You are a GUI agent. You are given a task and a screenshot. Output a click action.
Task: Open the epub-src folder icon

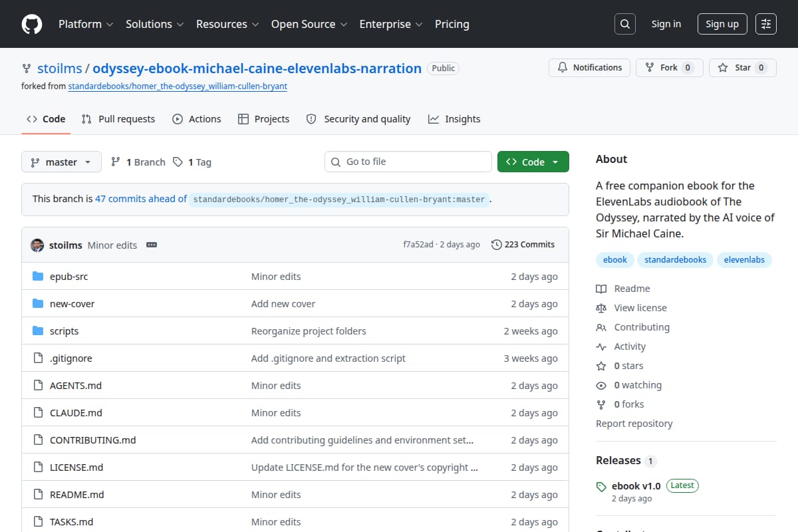point(38,277)
